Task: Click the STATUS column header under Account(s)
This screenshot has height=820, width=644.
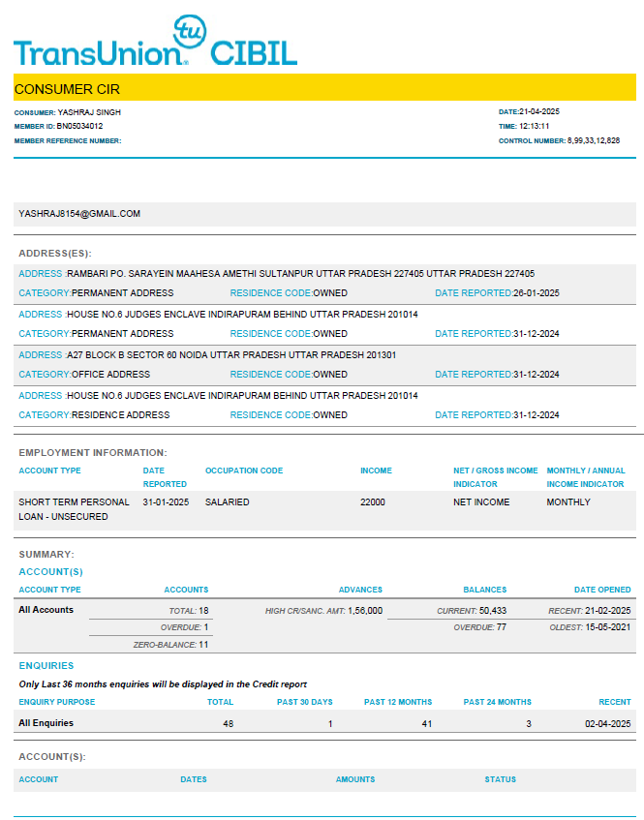Action: (501, 779)
